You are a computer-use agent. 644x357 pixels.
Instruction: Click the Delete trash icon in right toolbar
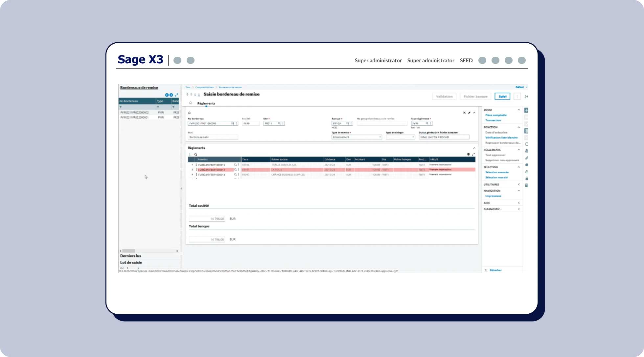(x=526, y=131)
